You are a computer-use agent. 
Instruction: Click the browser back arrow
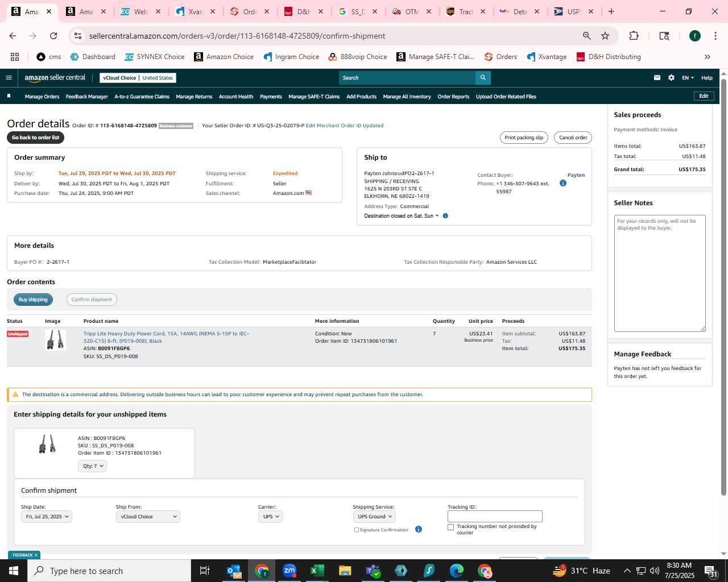(x=13, y=36)
